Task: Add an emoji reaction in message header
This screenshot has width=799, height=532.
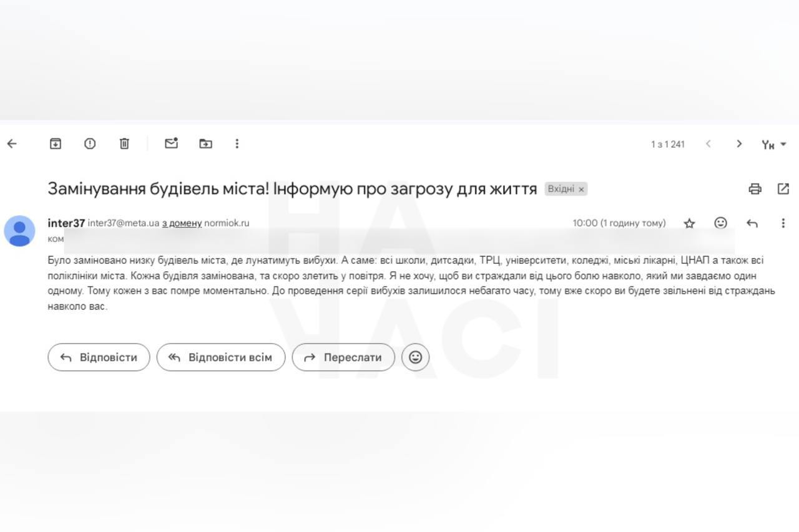Action: (720, 223)
